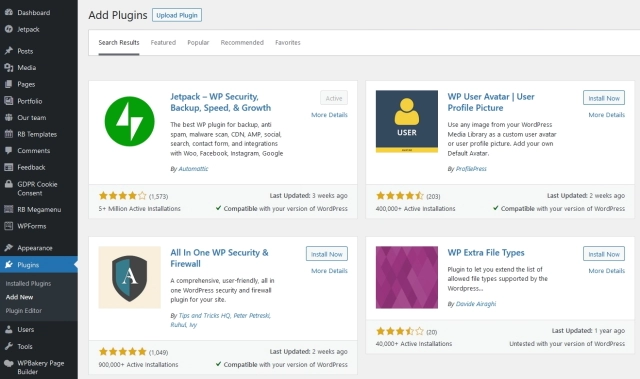The width and height of the screenshot is (640, 379).
Task: Open the Popular plugins tab
Action: click(x=198, y=42)
